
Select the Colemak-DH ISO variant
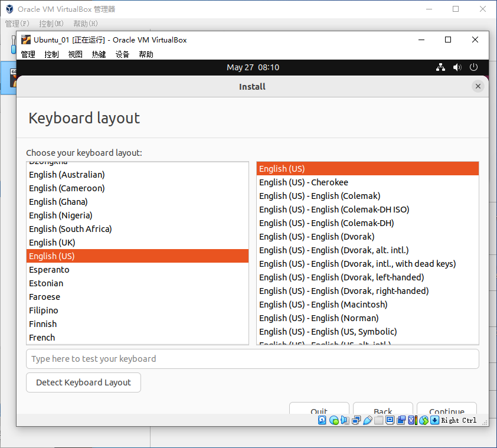point(368,210)
